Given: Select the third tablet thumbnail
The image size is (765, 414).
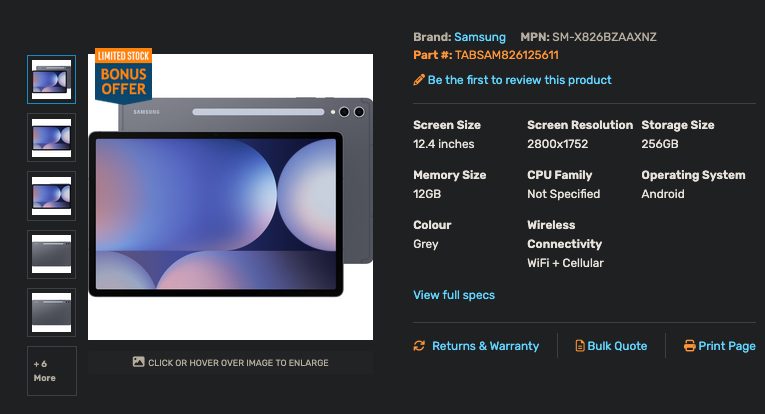Looking at the screenshot, I should click(x=51, y=196).
